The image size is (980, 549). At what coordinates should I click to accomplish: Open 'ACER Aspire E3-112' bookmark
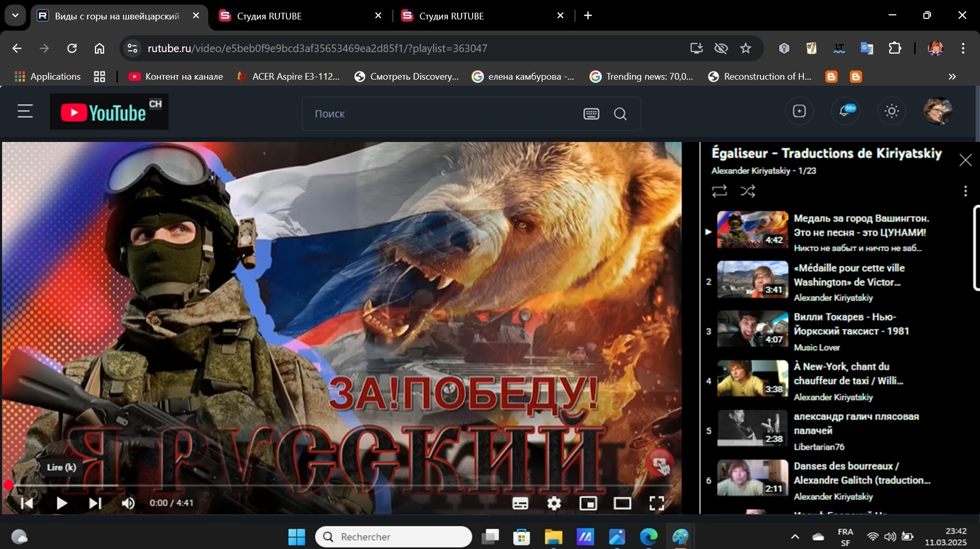[288, 77]
